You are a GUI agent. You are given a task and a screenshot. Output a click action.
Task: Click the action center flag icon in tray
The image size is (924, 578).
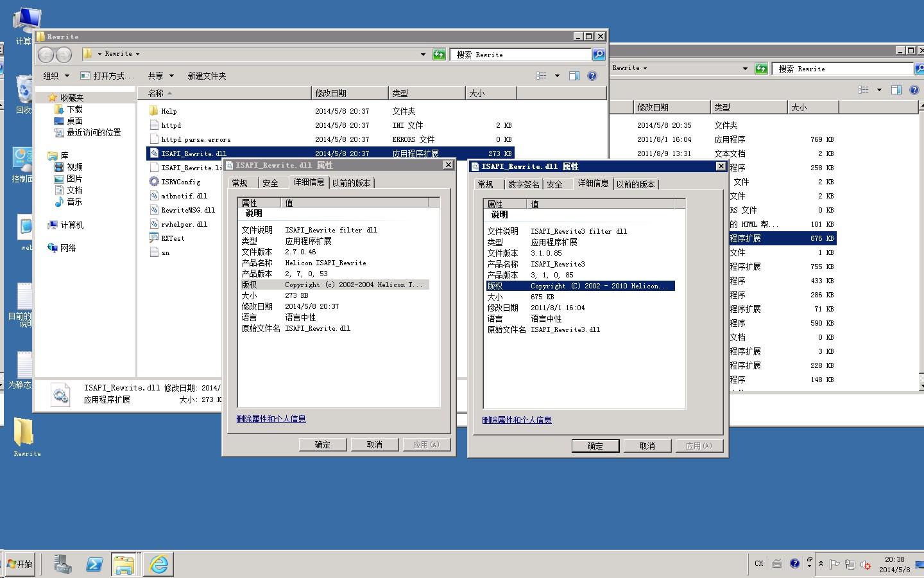(834, 565)
